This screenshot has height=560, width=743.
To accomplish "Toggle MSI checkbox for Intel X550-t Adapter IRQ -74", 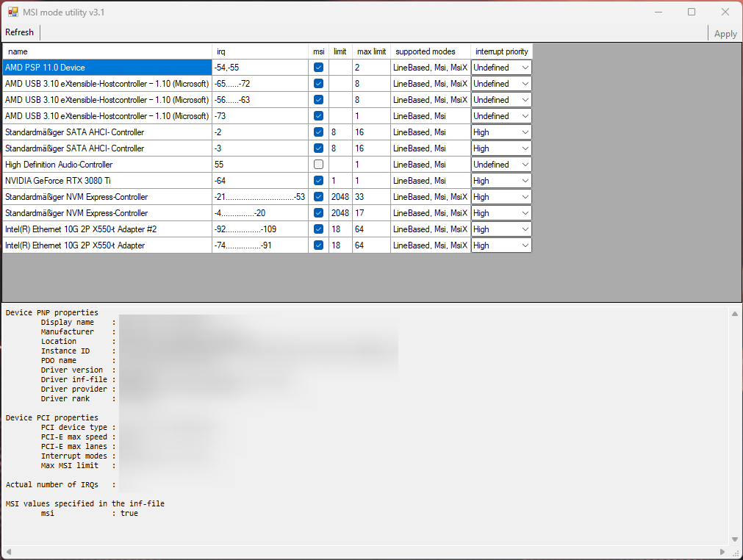I will tap(318, 245).
